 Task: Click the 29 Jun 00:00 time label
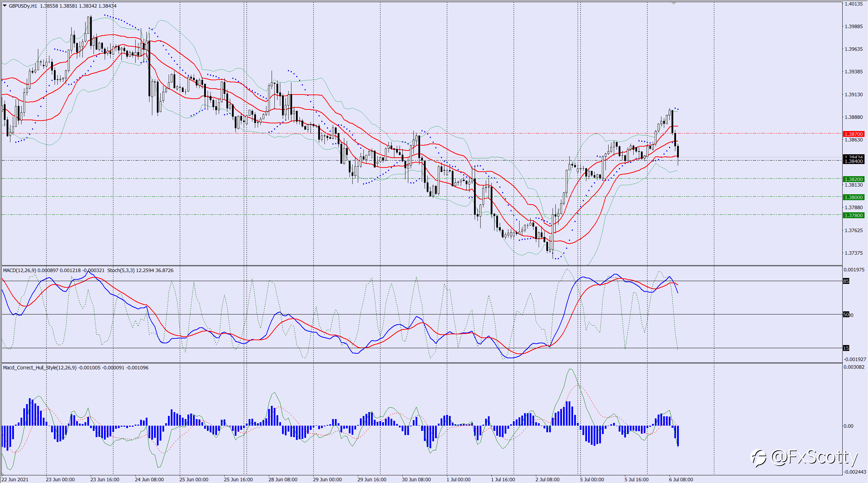327,480
